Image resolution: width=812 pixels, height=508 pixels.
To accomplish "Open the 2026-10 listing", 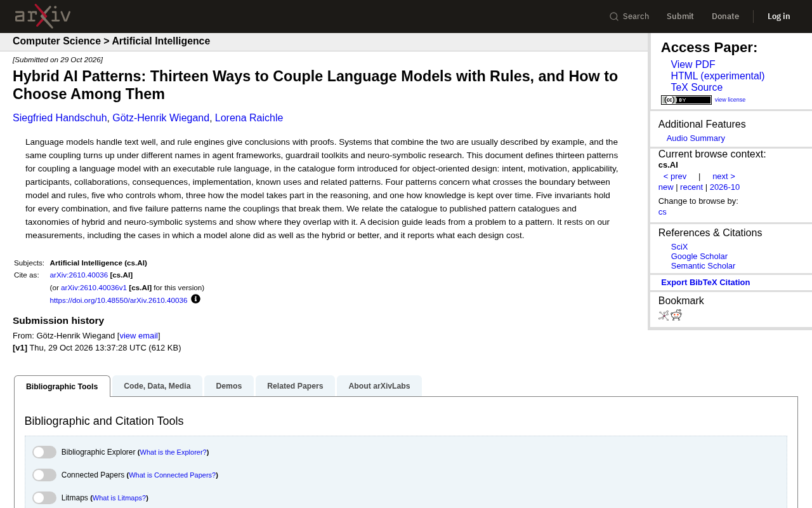I will [724, 187].
